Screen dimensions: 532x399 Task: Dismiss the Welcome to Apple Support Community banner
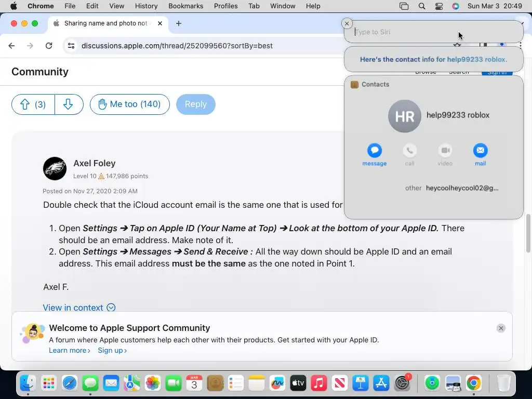(501, 328)
